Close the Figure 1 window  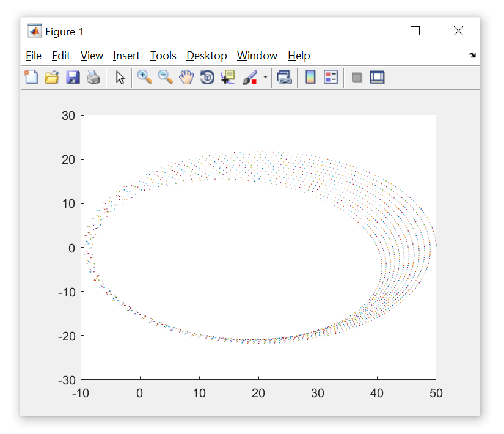point(458,31)
